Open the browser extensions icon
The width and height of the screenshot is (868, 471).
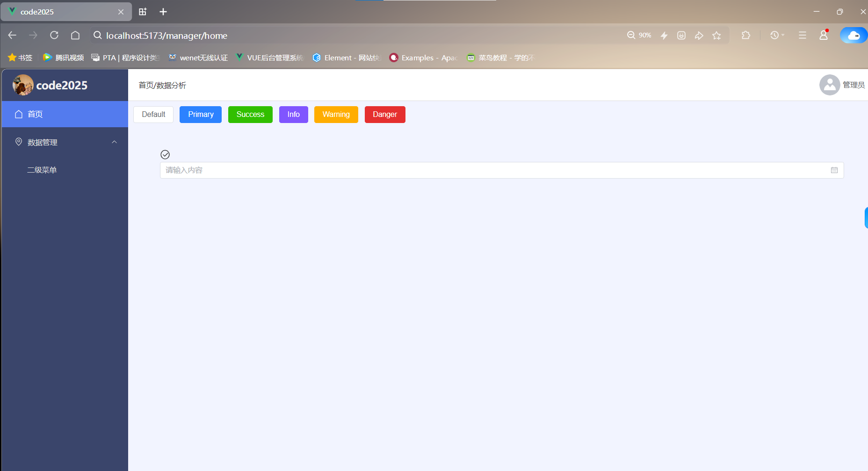click(745, 35)
